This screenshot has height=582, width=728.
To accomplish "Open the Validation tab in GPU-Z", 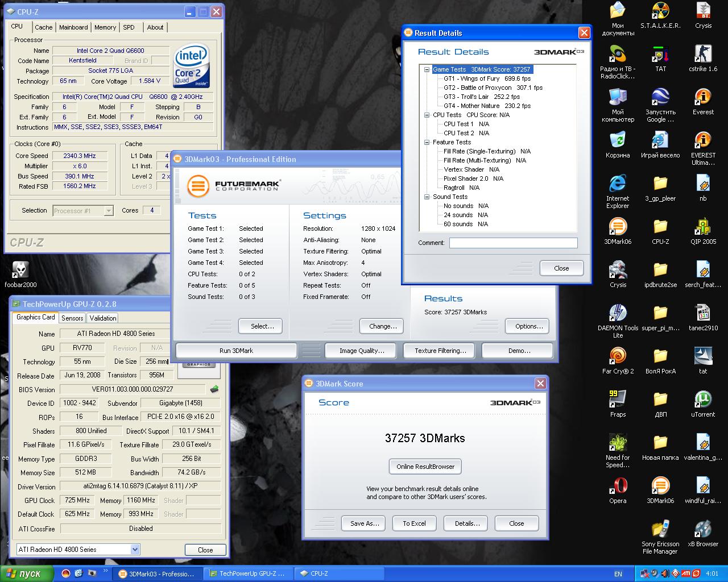I will pos(103,318).
